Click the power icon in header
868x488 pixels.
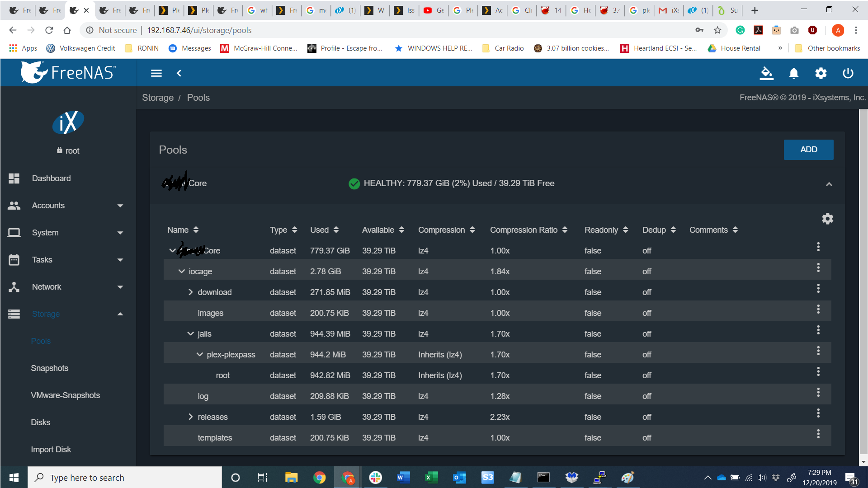[848, 73]
